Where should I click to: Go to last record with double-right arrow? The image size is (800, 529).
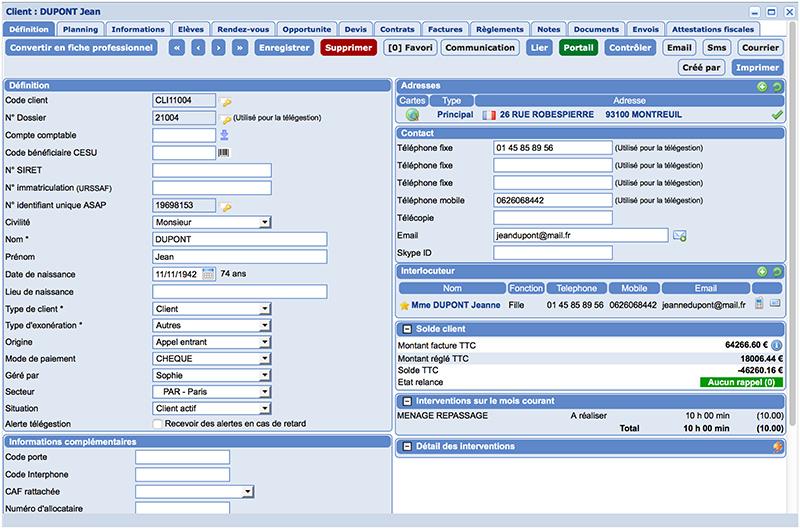[x=240, y=48]
